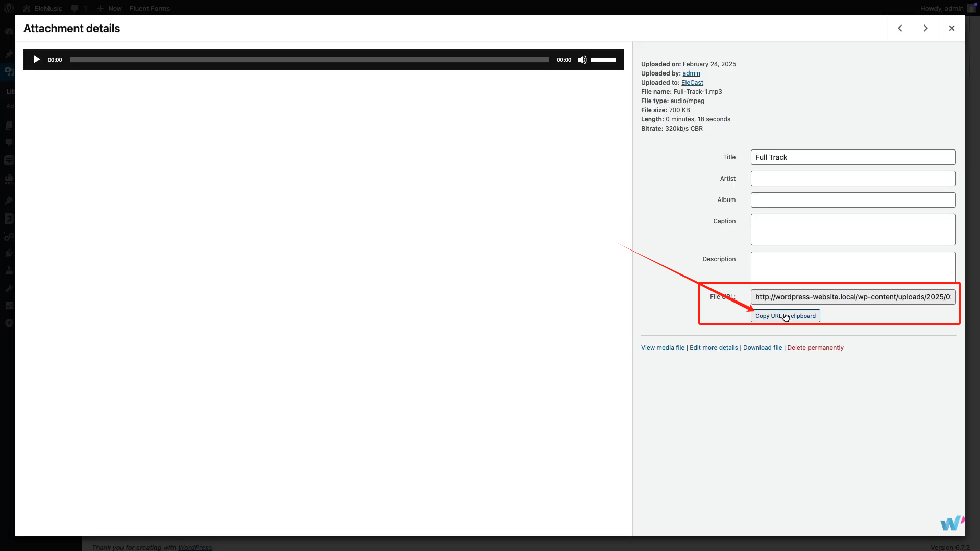
Task: Click the Album input field
Action: [852, 200]
